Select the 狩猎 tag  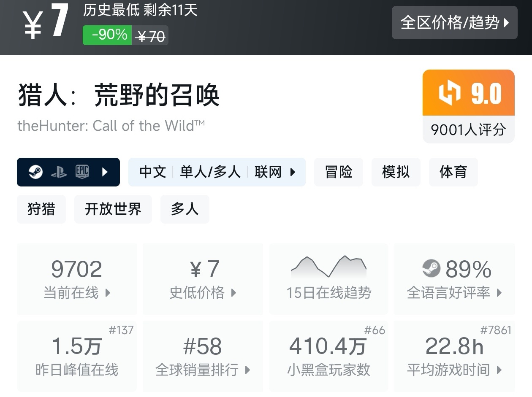[41, 209]
